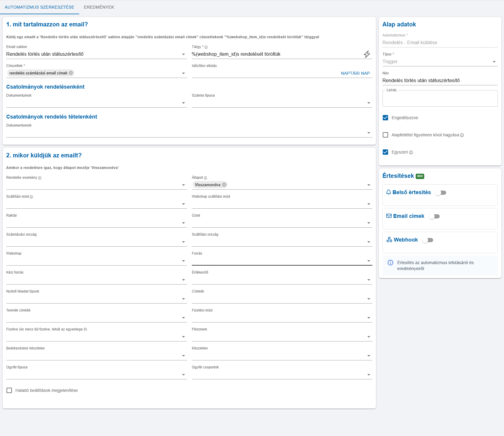
Task: Click info icon beside Rendelés esemény
Action: [40, 178]
